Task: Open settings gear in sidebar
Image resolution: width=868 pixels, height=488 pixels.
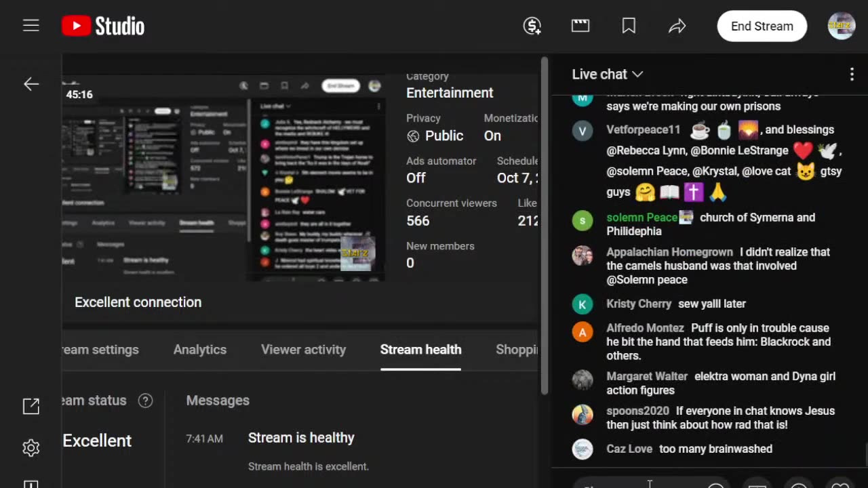Action: (x=31, y=447)
